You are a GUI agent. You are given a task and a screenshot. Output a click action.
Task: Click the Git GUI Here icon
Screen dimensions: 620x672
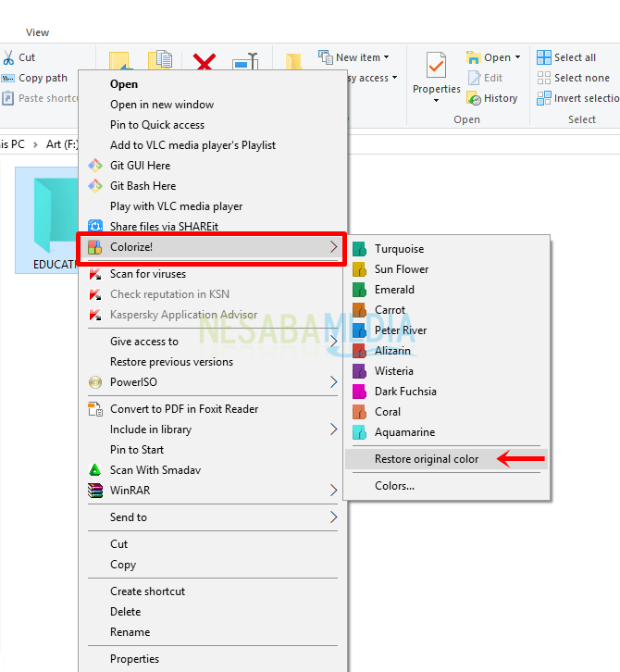pos(95,166)
